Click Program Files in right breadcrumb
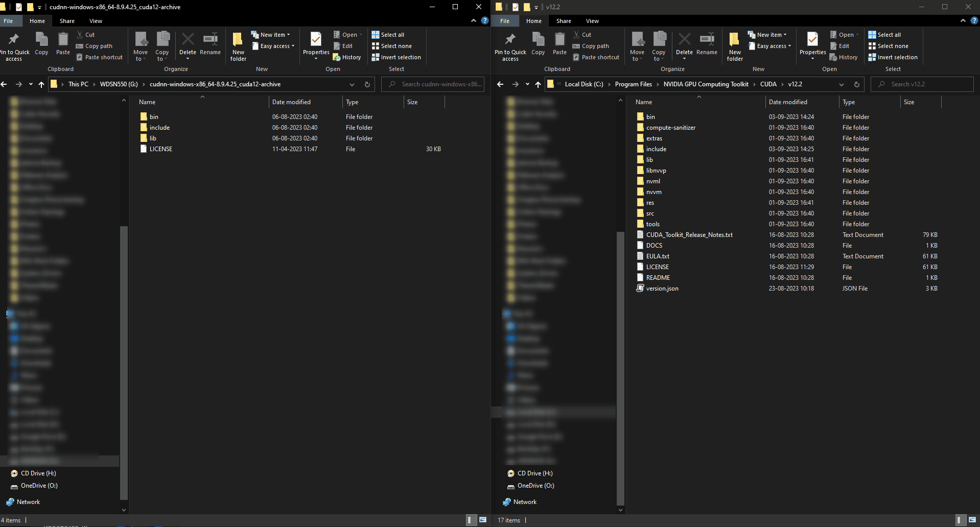 633,84
